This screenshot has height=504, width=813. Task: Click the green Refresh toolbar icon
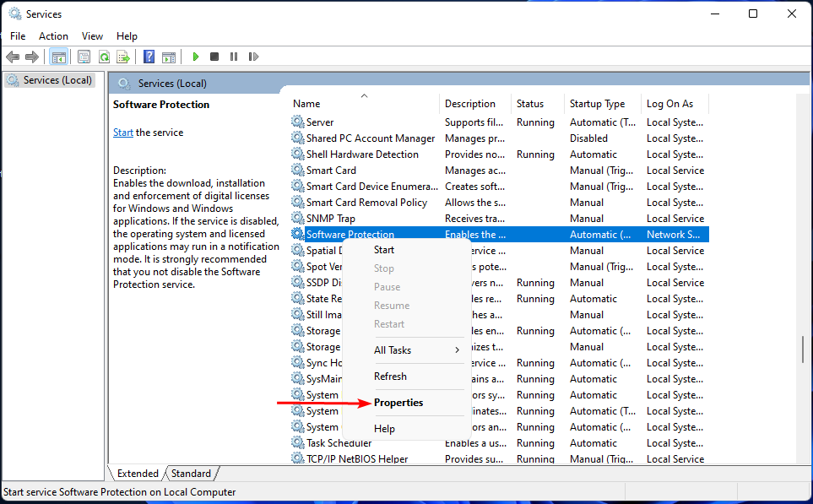104,57
